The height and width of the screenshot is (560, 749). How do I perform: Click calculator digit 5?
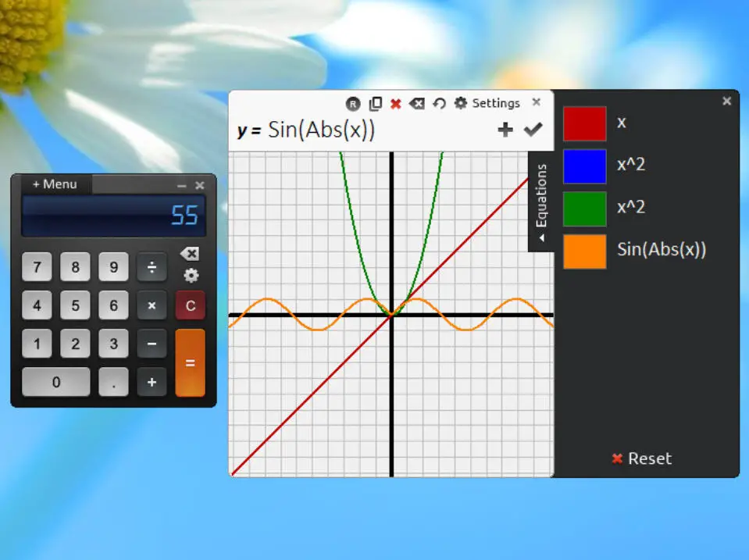[75, 305]
